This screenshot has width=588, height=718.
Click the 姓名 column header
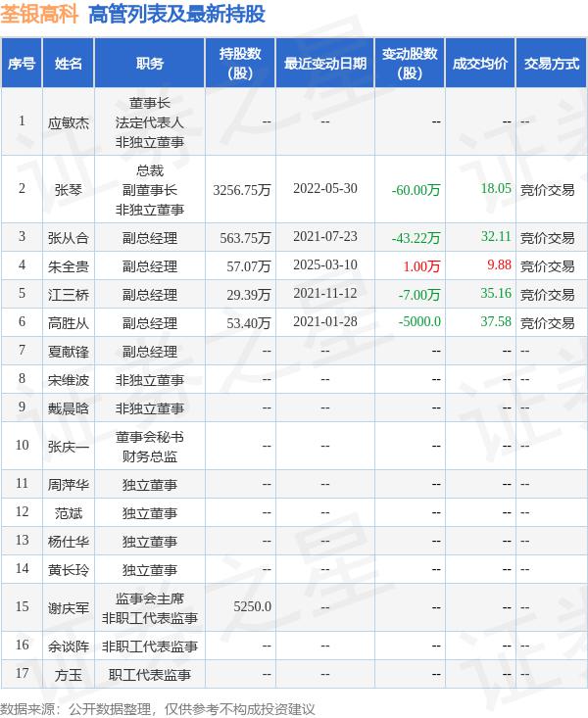(69, 64)
